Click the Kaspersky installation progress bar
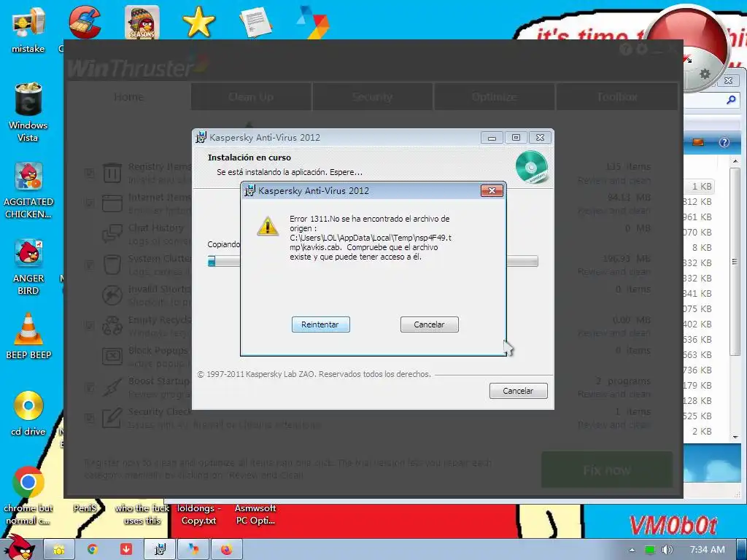The height and width of the screenshot is (560, 747). point(373,261)
